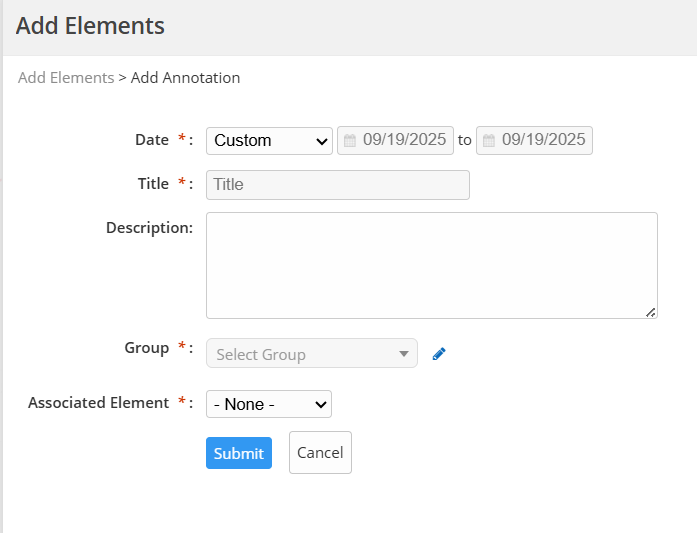Click the Add Elements page heading
The image size is (697, 533).
click(x=90, y=26)
